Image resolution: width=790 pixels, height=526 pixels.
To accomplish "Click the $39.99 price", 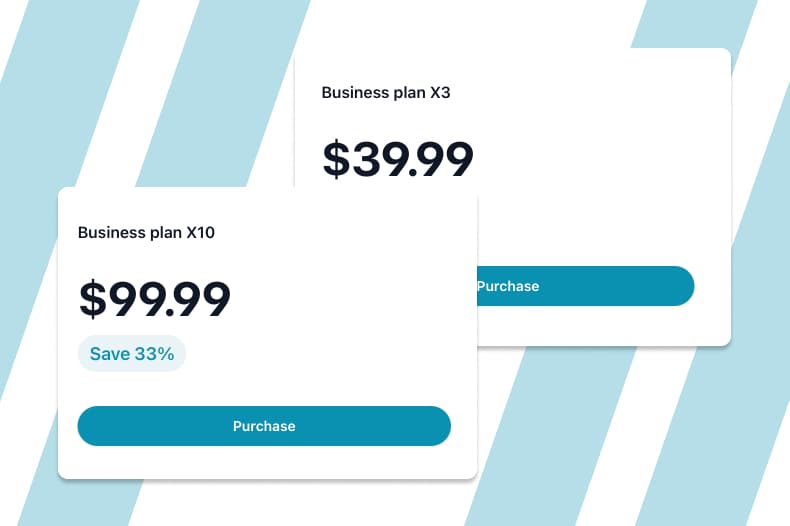I will click(x=398, y=160).
